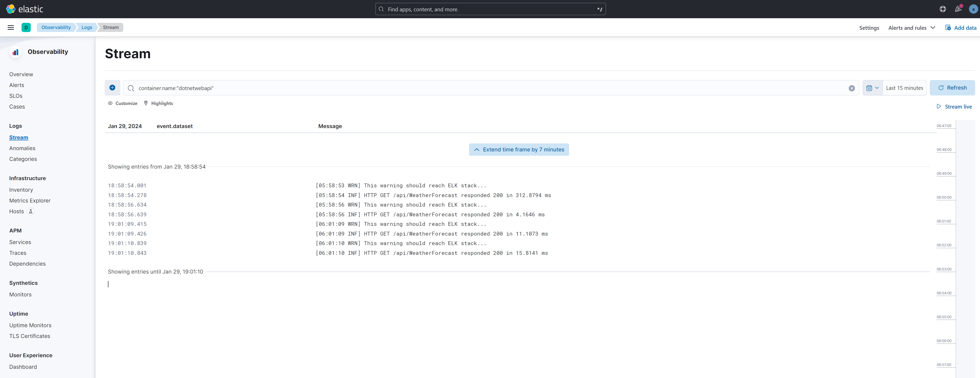This screenshot has height=378, width=980.
Task: Click the user avatar icon
Action: tap(973, 9)
